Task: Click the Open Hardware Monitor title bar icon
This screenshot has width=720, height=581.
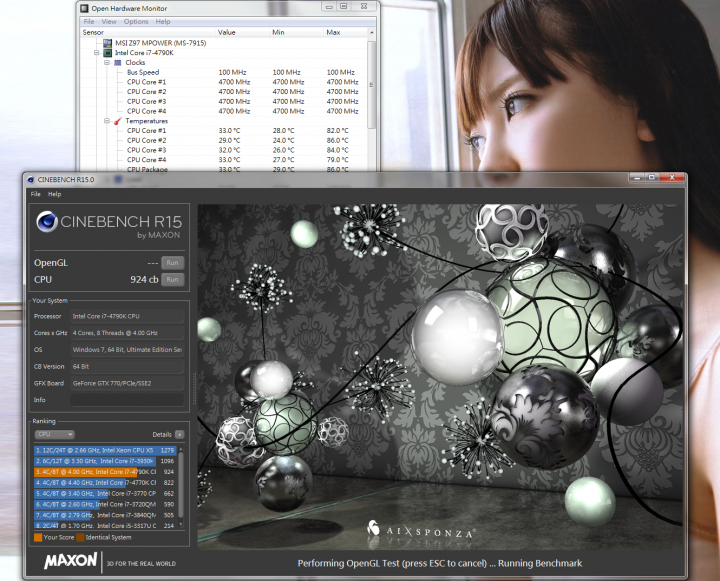Action: pos(84,8)
